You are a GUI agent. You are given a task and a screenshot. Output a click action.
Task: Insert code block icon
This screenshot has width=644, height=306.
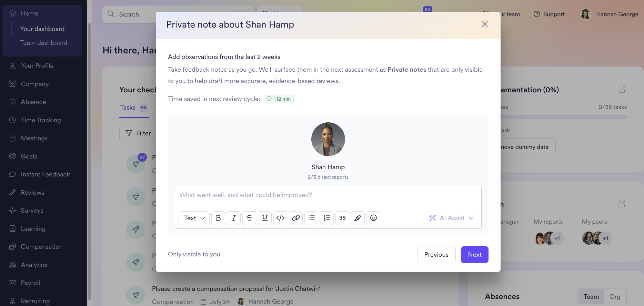[x=280, y=218]
